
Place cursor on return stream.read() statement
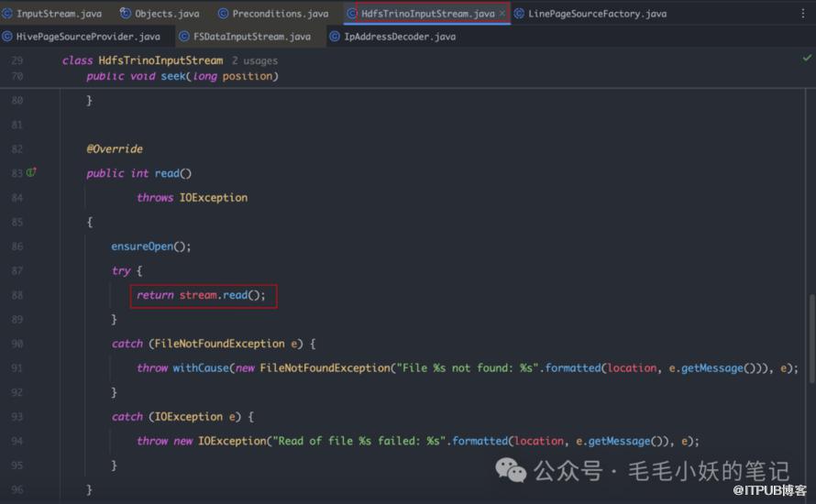(201, 295)
